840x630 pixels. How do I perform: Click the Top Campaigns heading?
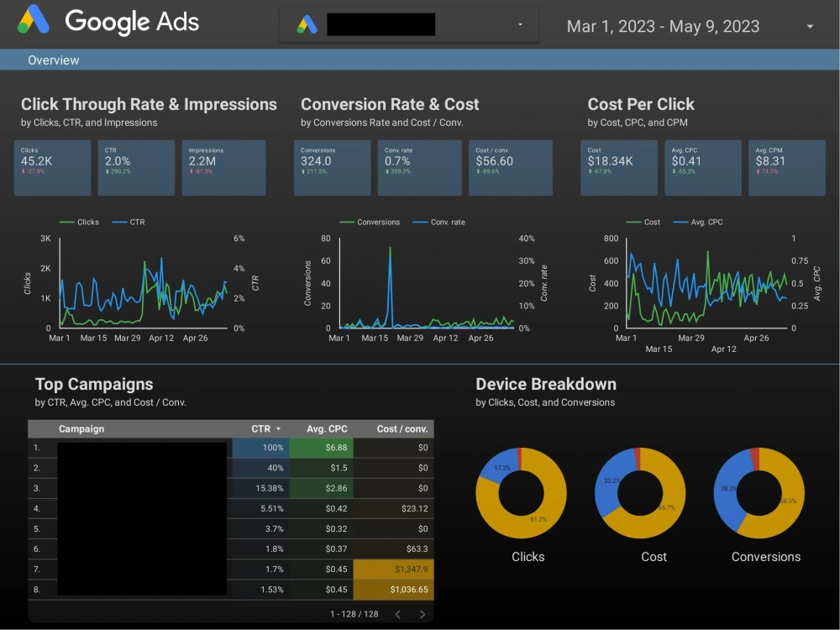coord(94,384)
